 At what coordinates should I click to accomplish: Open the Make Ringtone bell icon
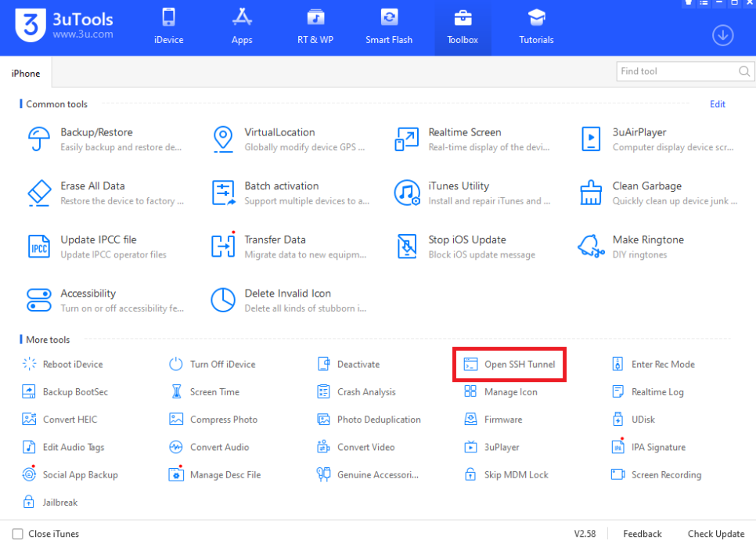pos(591,247)
